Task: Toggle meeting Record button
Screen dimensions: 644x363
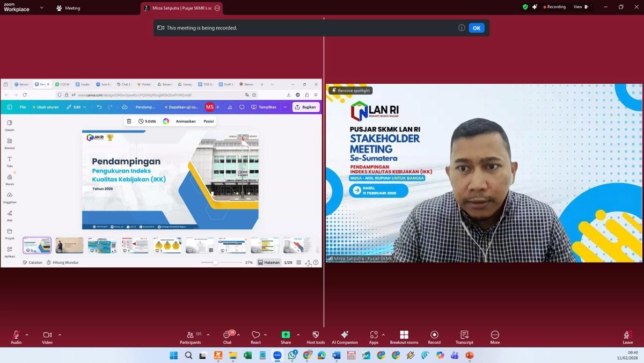Action: [x=434, y=337]
